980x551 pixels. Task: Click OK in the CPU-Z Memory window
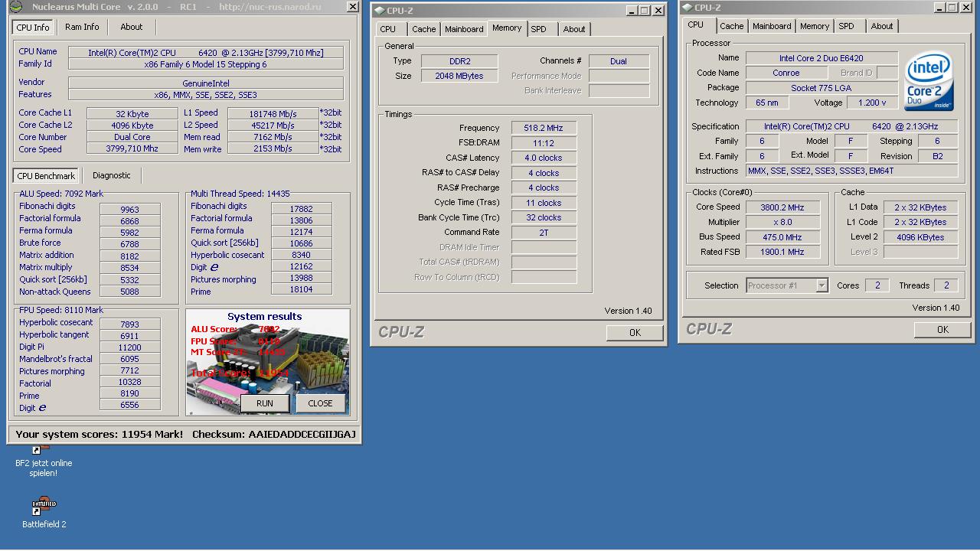(635, 332)
